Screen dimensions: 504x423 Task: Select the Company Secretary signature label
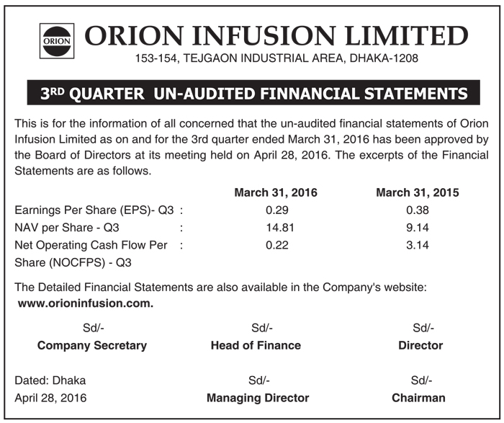92,345
